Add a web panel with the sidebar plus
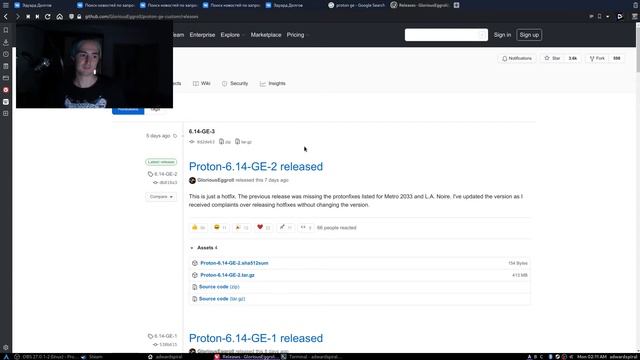This screenshot has height=360, width=640. coord(6,113)
